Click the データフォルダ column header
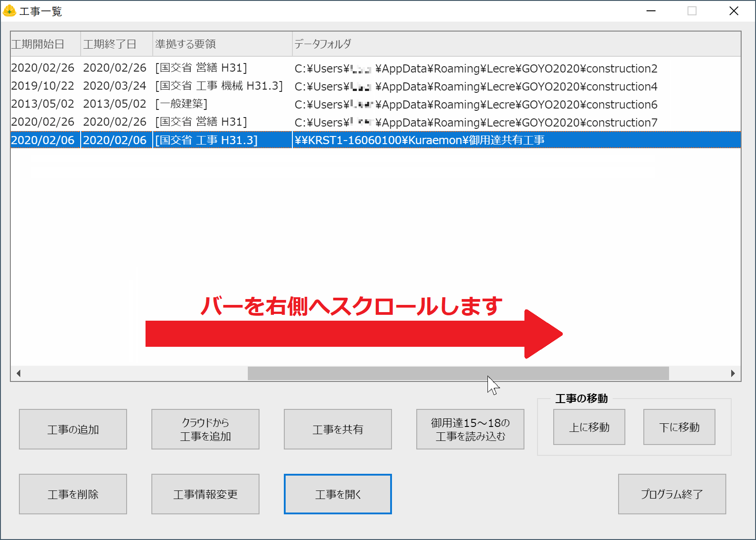The height and width of the screenshot is (540, 756). tap(322, 43)
